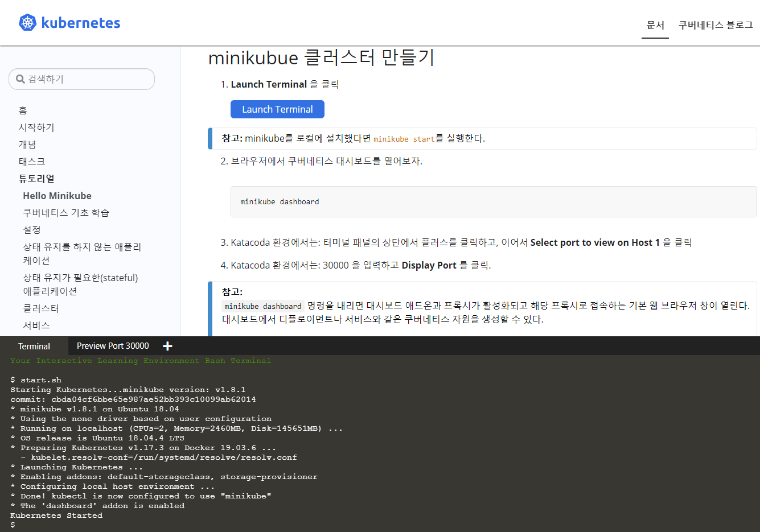Click the inline minikube start code text

click(404, 139)
